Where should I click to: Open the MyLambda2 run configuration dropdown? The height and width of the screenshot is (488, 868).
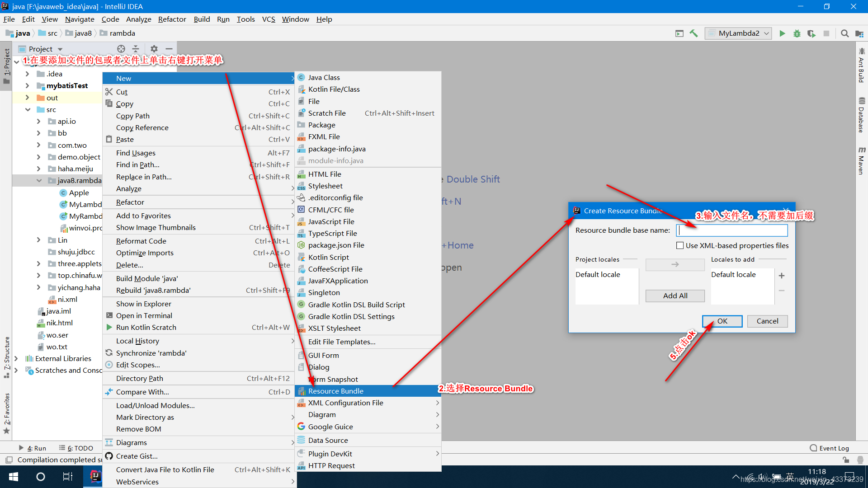coord(738,33)
